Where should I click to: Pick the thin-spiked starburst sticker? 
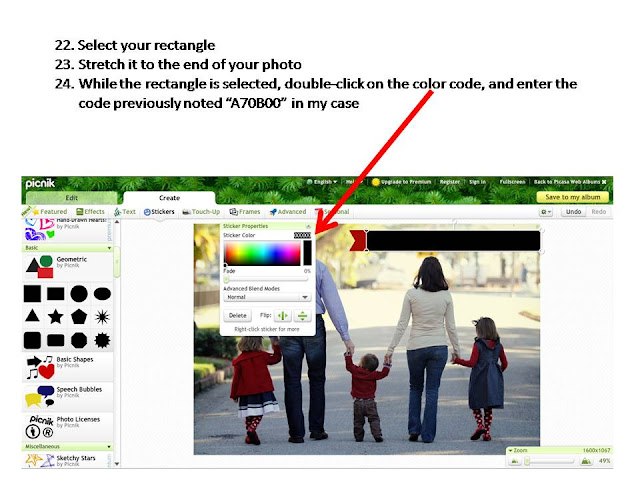pyautogui.click(x=102, y=316)
